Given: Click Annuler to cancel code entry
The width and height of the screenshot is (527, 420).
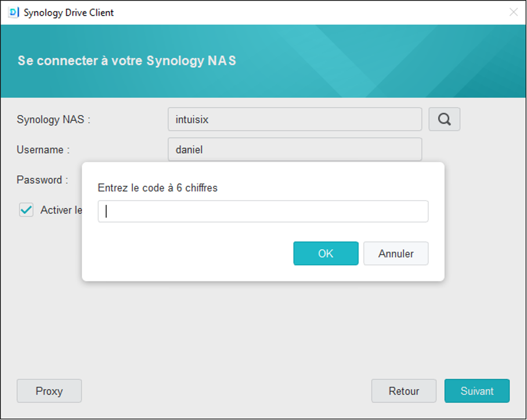Looking at the screenshot, I should (x=396, y=254).
